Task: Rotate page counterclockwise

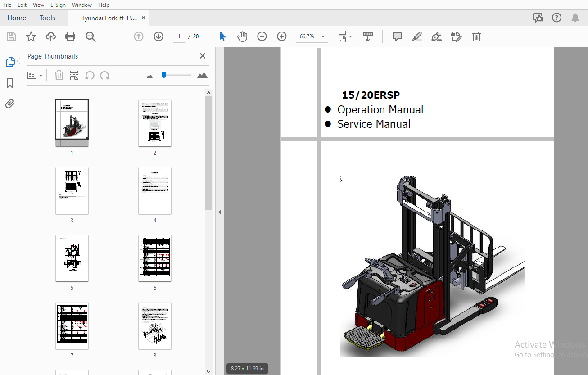Action: click(90, 75)
